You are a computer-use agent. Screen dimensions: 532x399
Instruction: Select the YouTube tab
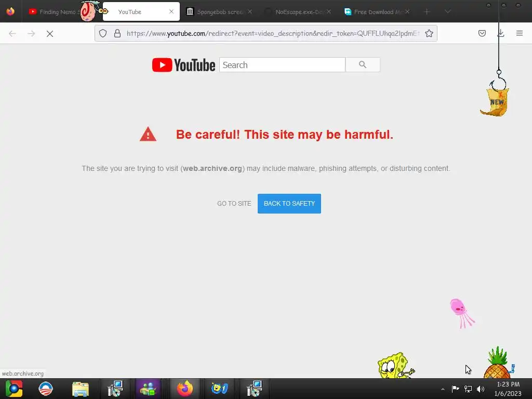[141, 12]
